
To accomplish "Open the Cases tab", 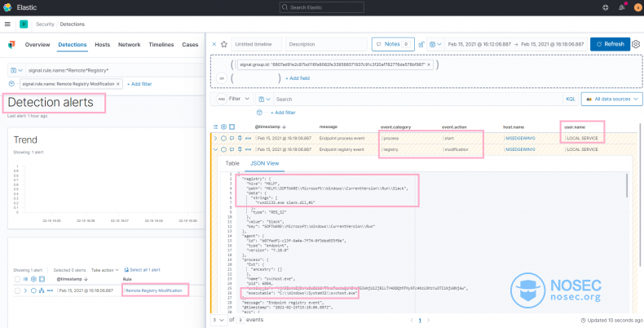I will click(x=190, y=45).
